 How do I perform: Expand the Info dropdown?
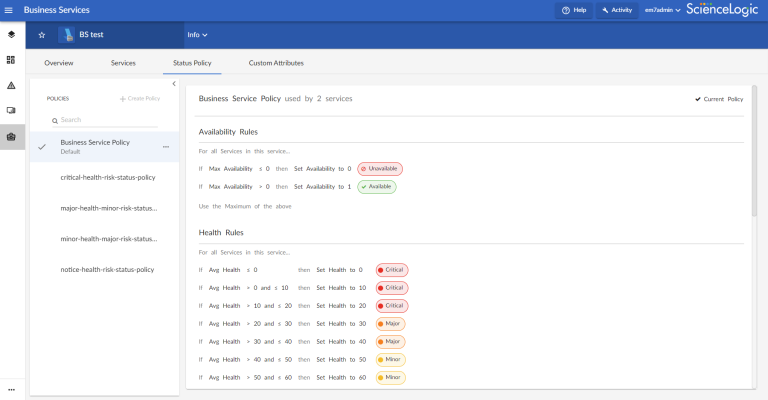point(197,35)
